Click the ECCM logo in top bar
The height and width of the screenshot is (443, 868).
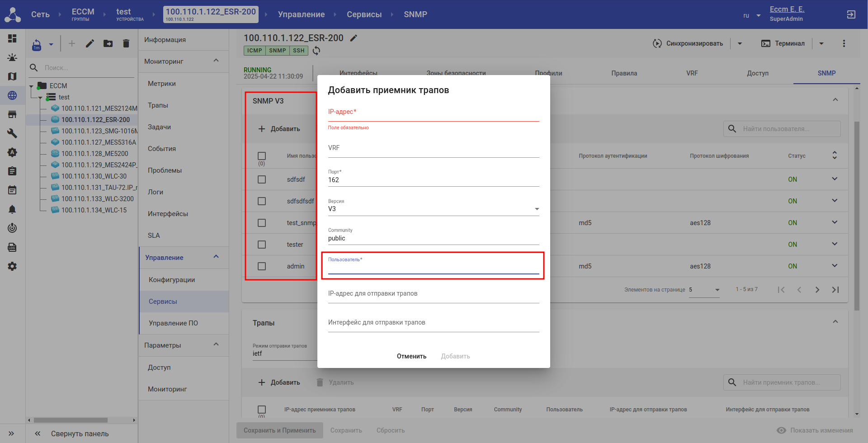13,14
